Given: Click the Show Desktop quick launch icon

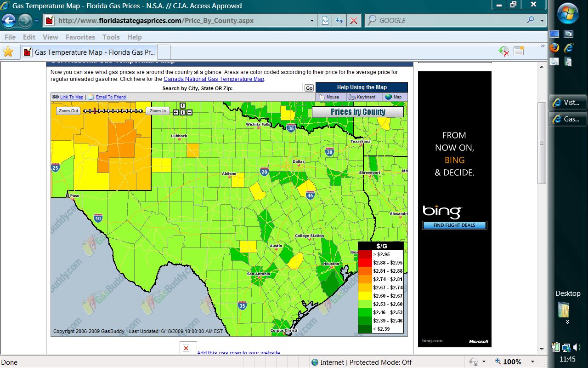Looking at the screenshot, I should click(554, 34).
